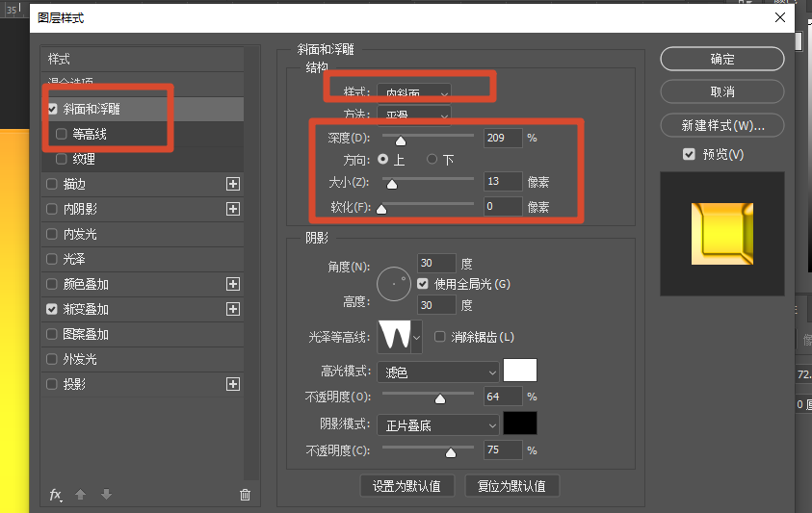Enable the 内阴影 checkbox
Viewport: 812px width, 513px height.
pos(52,209)
